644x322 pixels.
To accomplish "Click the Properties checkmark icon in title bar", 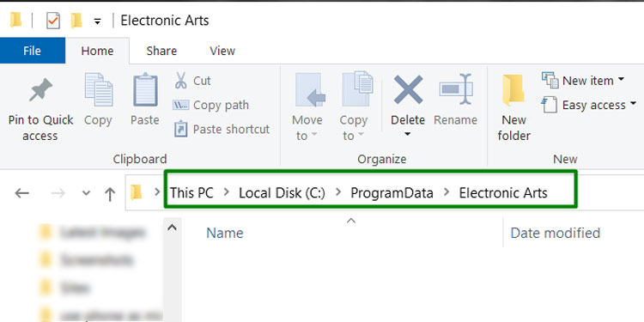I will tap(53, 21).
